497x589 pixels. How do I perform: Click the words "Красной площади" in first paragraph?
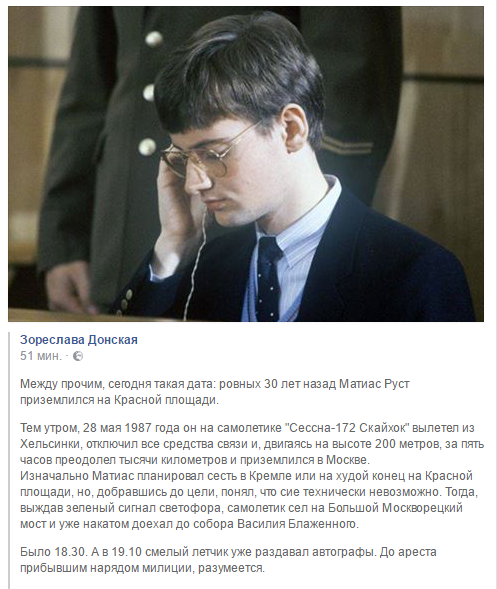tap(164, 400)
